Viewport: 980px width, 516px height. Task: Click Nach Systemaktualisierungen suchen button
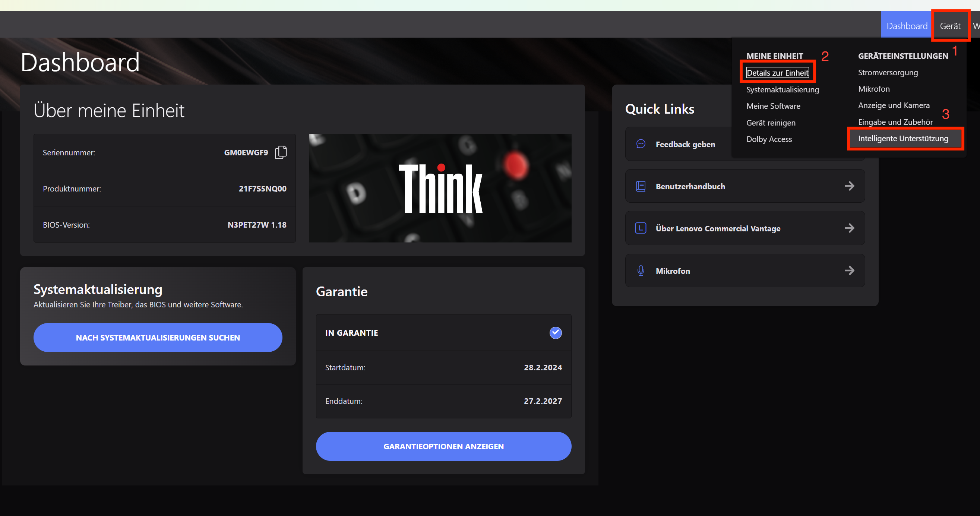click(158, 338)
